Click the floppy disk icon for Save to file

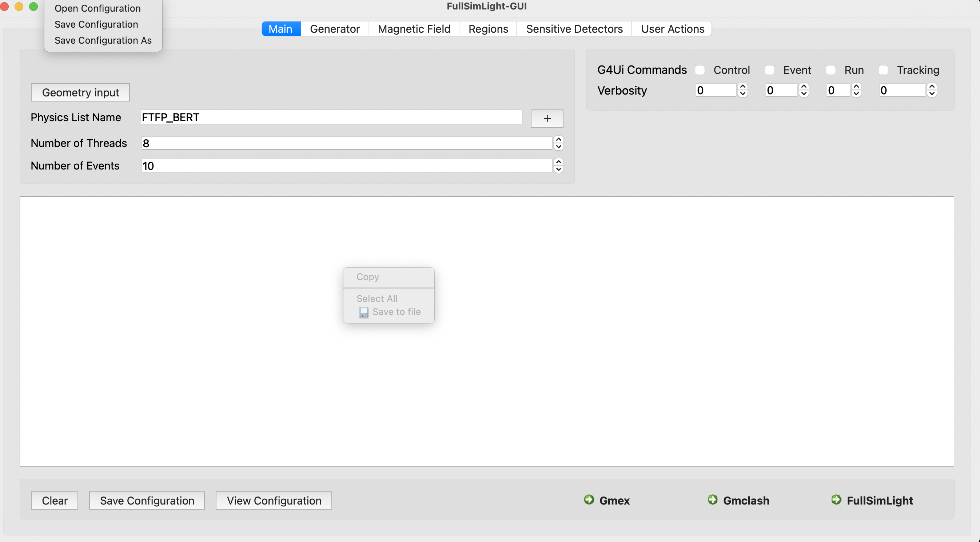363,312
